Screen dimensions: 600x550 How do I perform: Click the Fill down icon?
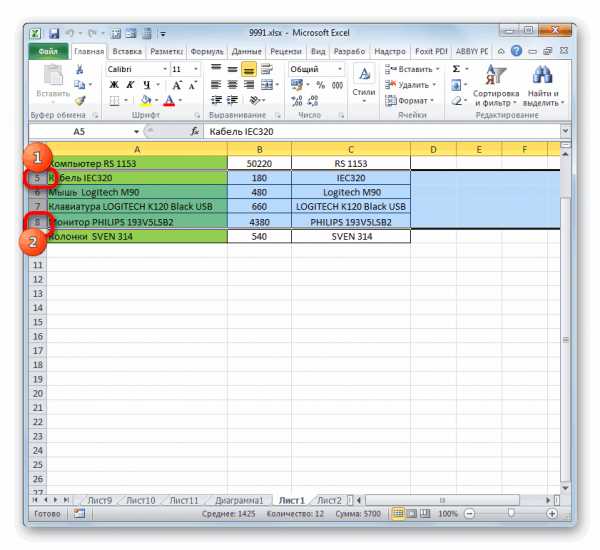click(456, 85)
